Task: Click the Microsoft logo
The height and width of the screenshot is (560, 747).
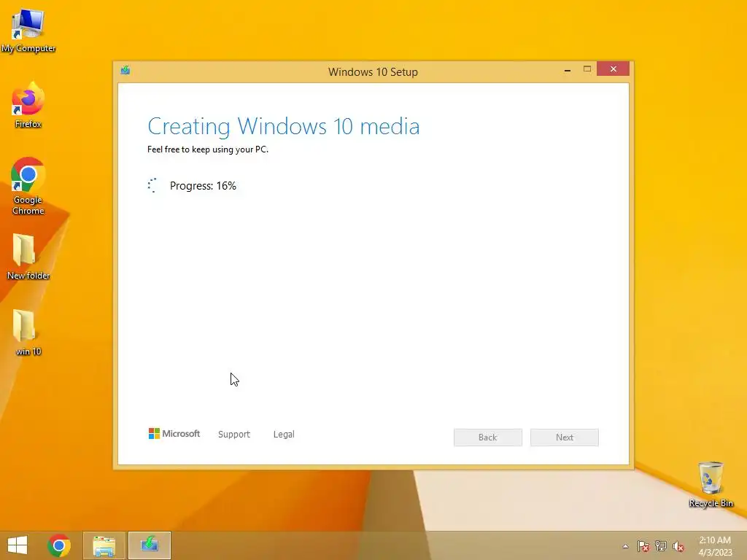Action: 174,433
